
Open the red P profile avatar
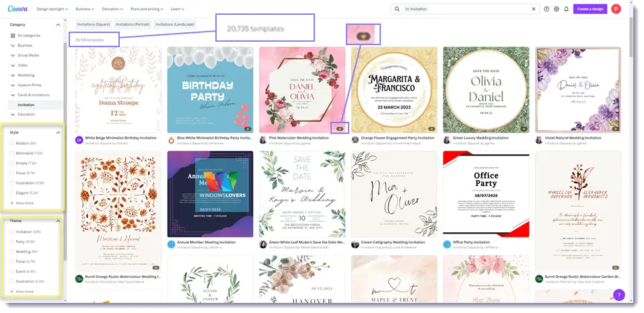(x=616, y=9)
